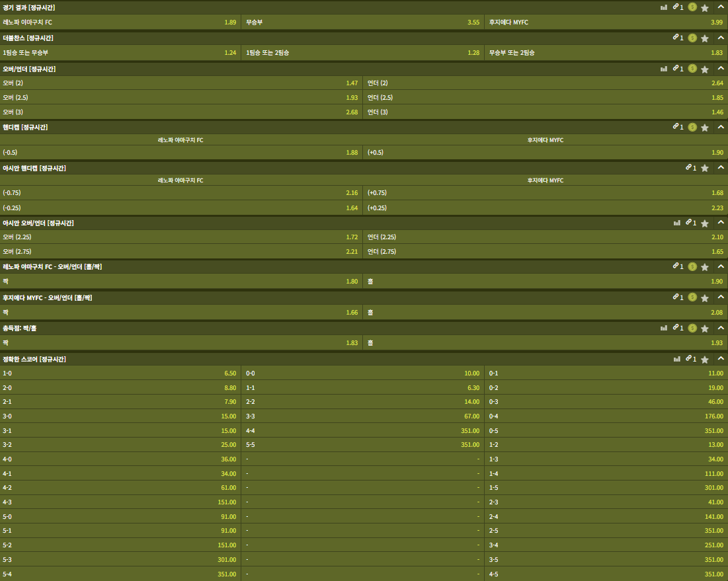Click the dollar coin icon in 레노파 야마구치 FC 홀/짝 header

tap(692, 266)
